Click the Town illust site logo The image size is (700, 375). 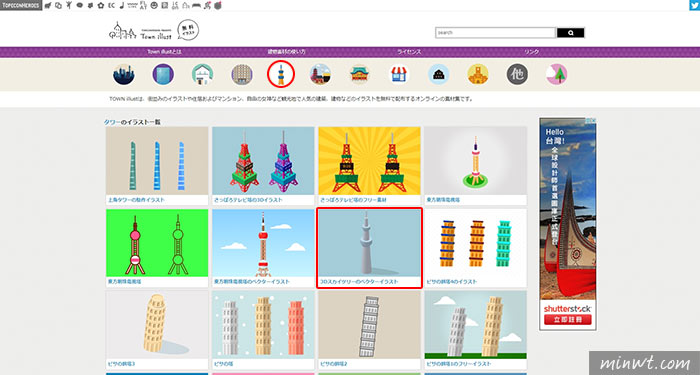coord(140,31)
